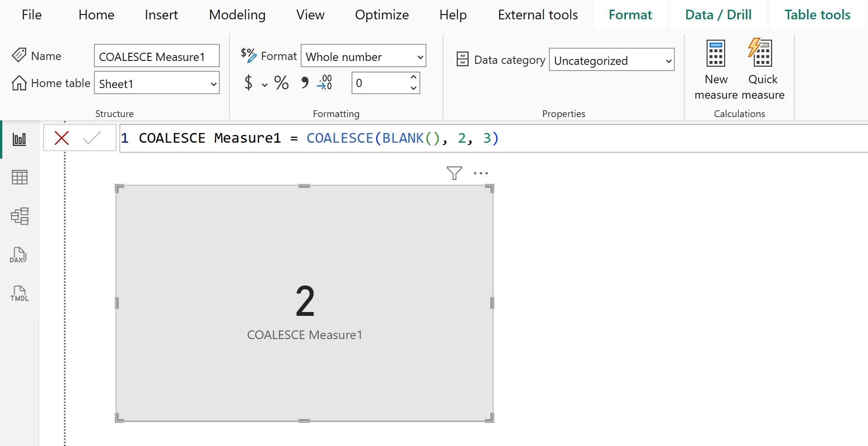This screenshot has width=868, height=446.
Task: Switch to the Table tools tab
Action: (817, 15)
